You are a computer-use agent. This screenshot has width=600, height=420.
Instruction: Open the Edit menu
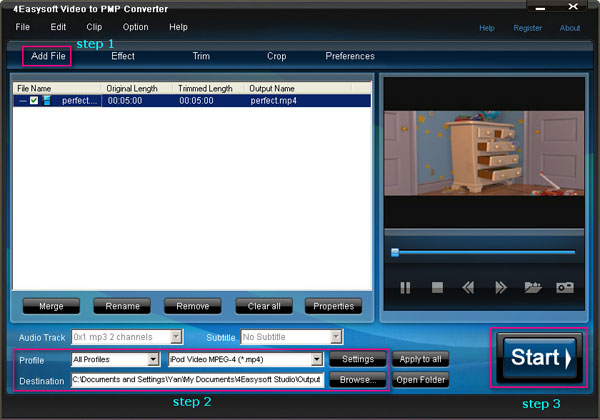[x=58, y=27]
